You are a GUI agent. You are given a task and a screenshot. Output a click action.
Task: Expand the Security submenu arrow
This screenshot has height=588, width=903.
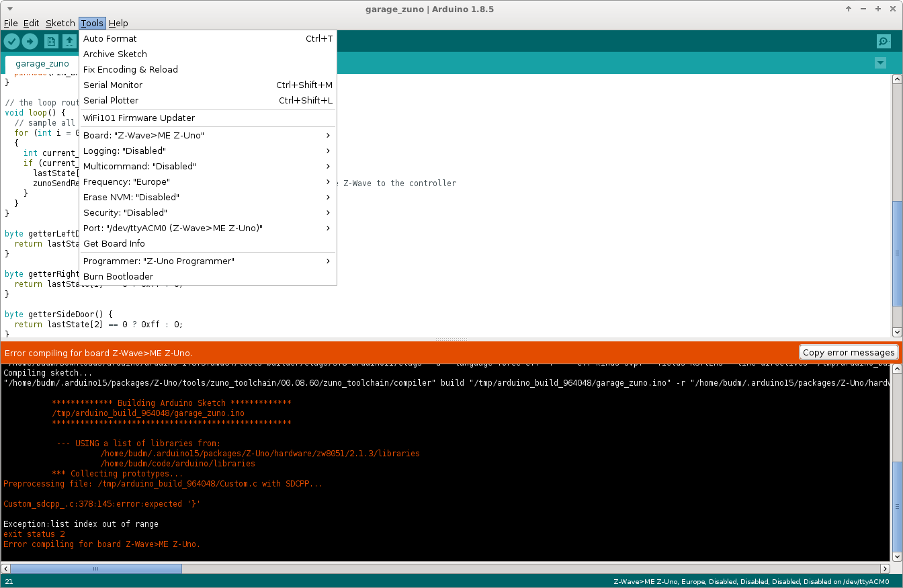328,212
